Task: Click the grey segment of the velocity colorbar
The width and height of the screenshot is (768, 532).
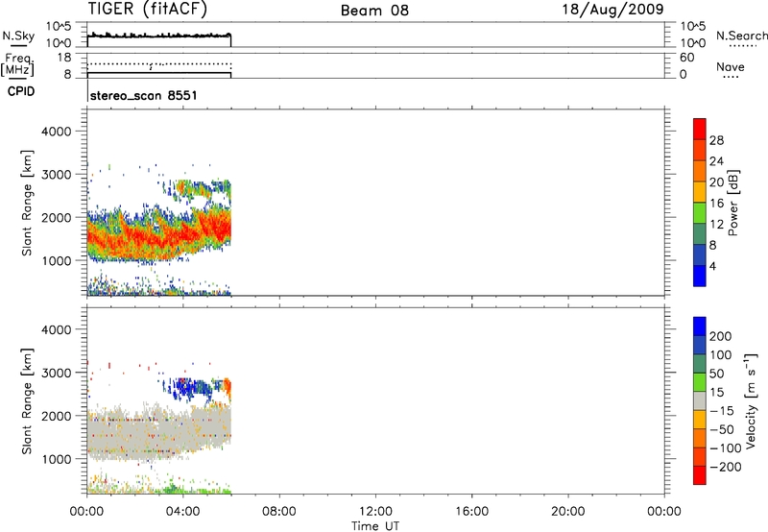Action: tap(700, 400)
